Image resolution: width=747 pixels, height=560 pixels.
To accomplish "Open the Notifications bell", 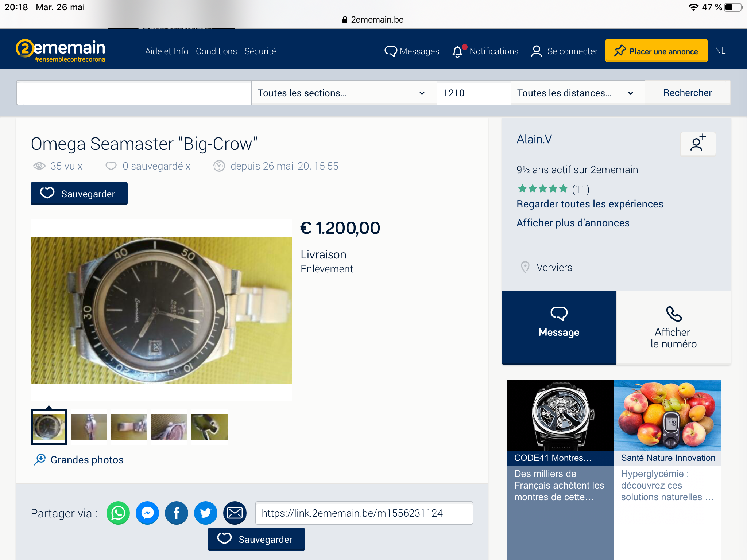I will (x=458, y=51).
